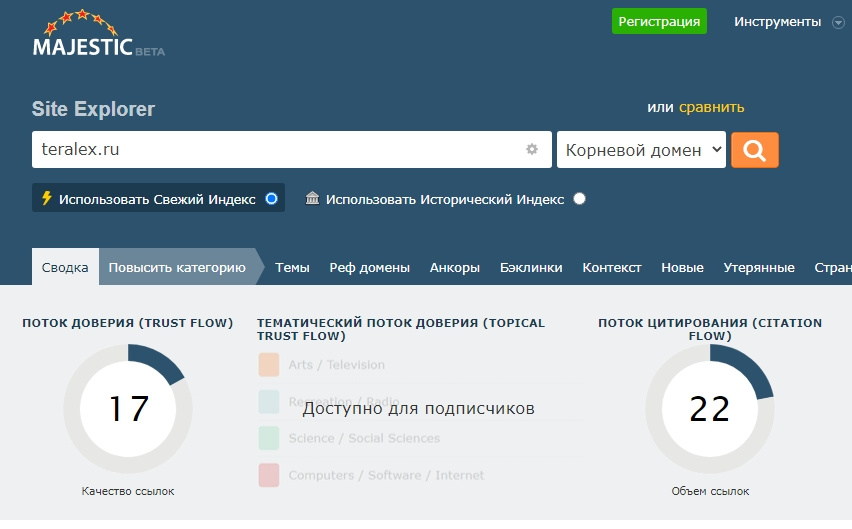The image size is (852, 529).
Task: Click the Arts / Television color swatch
Action: tap(269, 364)
